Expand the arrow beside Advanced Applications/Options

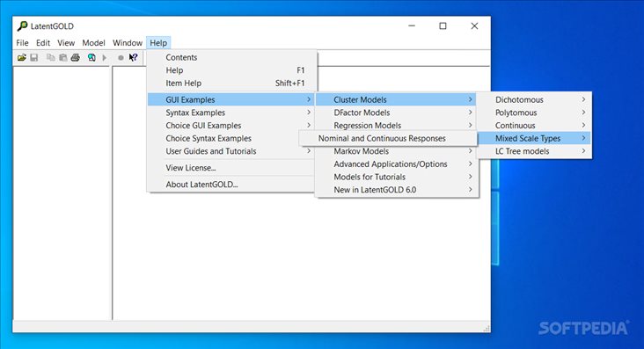(471, 164)
